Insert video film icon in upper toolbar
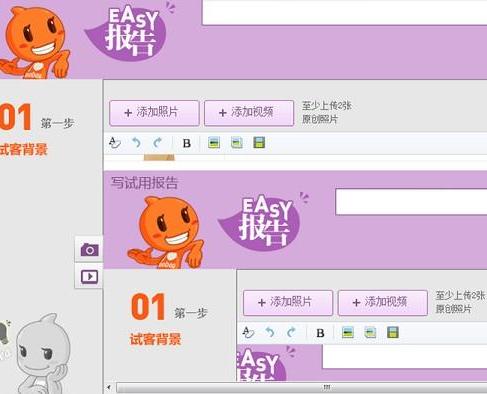 [259, 143]
